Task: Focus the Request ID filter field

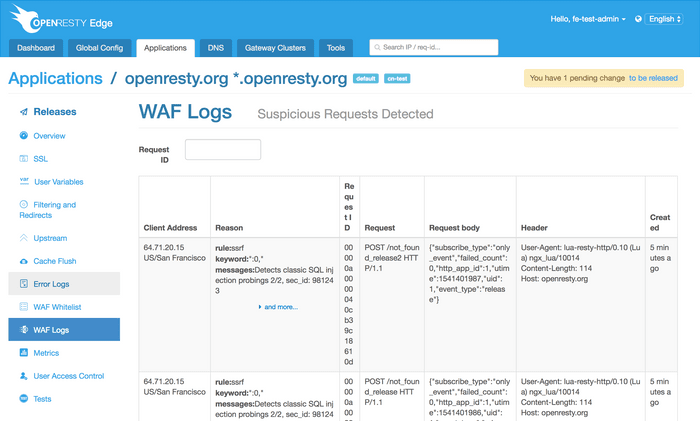Action: point(223,150)
